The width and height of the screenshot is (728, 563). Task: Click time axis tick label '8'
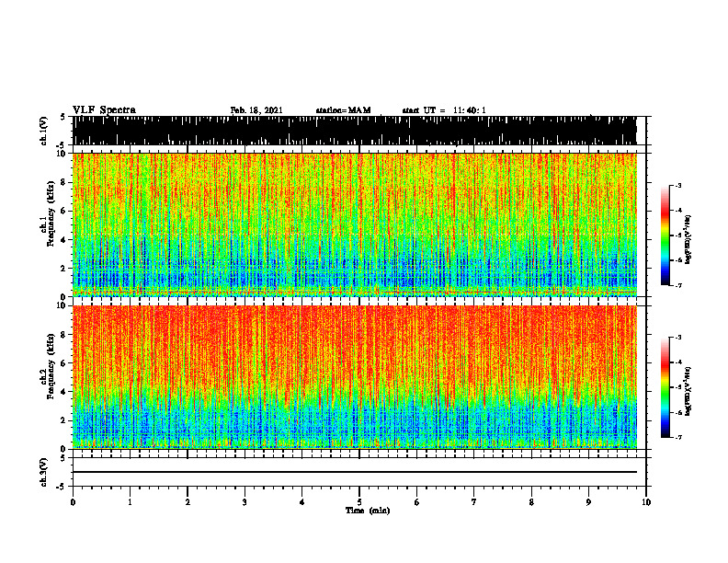(531, 502)
